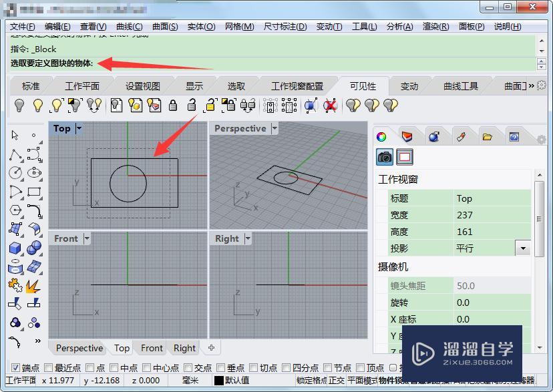Open the Libraries folder panel tab

488,137
